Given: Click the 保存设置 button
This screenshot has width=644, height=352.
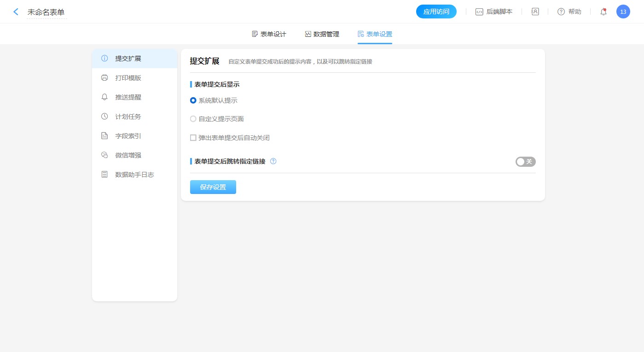Looking at the screenshot, I should click(x=213, y=187).
